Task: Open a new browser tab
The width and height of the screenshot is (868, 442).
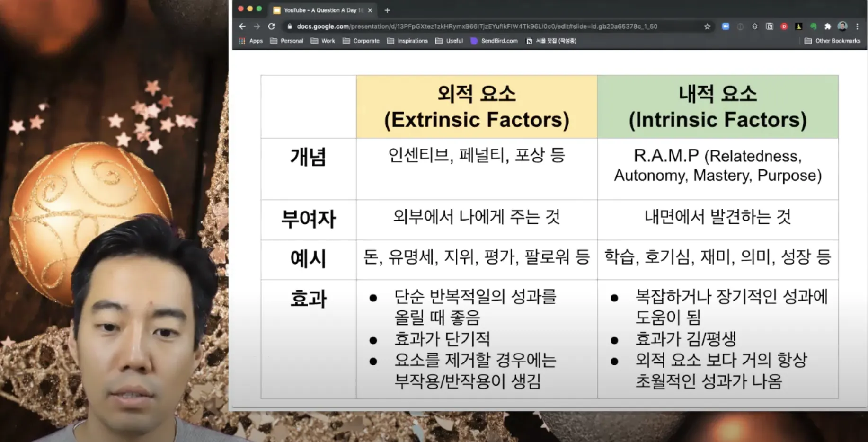Action: tap(387, 9)
